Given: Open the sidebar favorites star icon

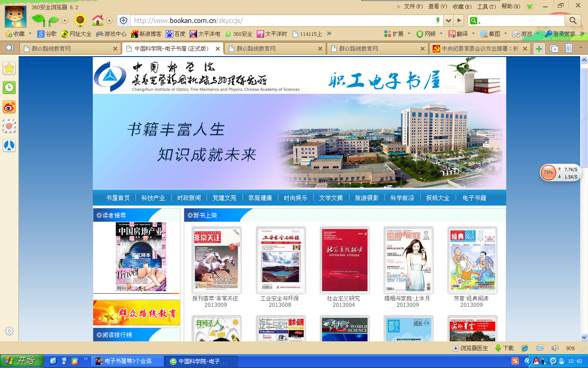Looking at the screenshot, I should pos(9,68).
